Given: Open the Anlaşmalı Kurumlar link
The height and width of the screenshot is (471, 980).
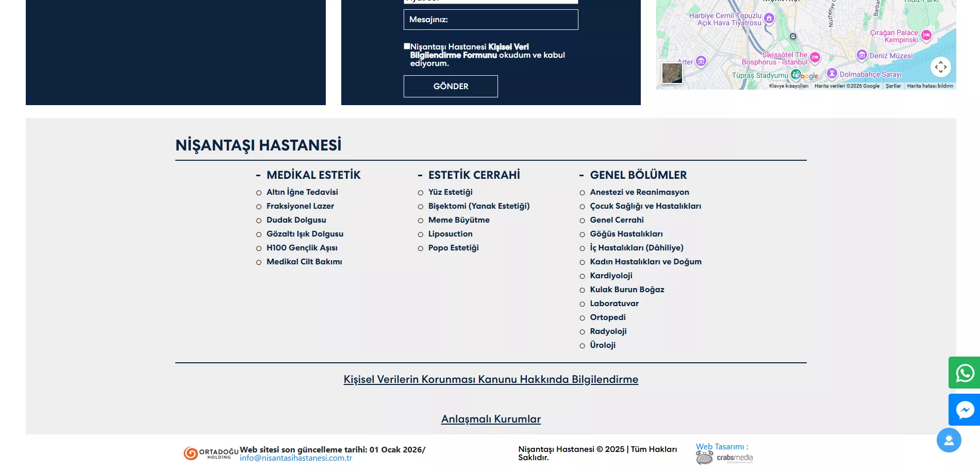Looking at the screenshot, I should click(x=491, y=419).
